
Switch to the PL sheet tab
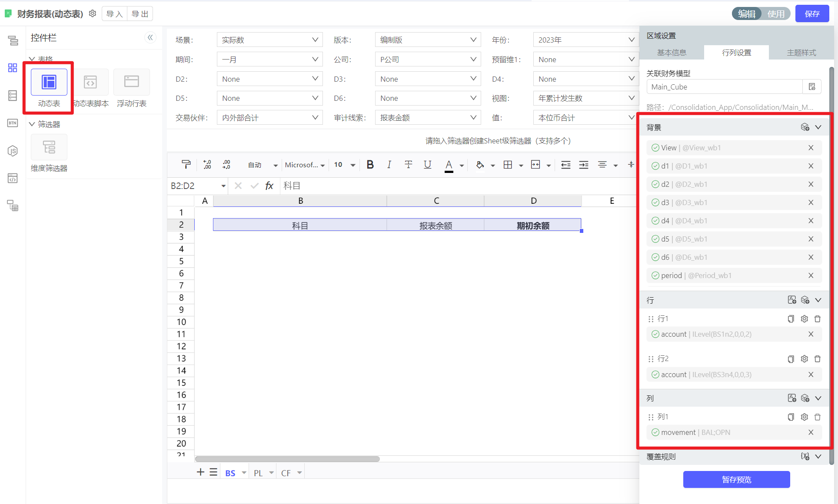pos(258,473)
